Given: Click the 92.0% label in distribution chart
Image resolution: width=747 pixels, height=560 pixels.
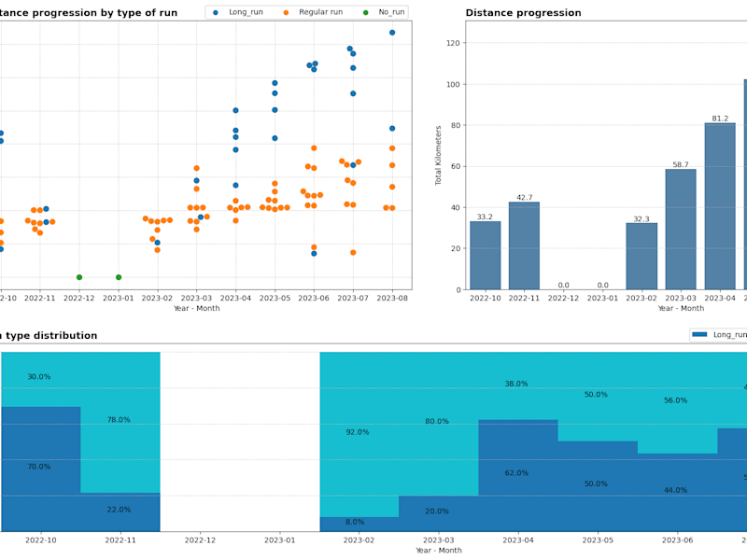Looking at the screenshot, I should [x=358, y=432].
